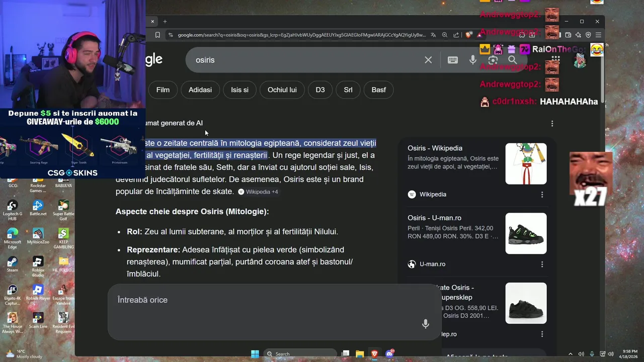
Task: Bookmark this page in the browser toolbar
Action: point(157,35)
